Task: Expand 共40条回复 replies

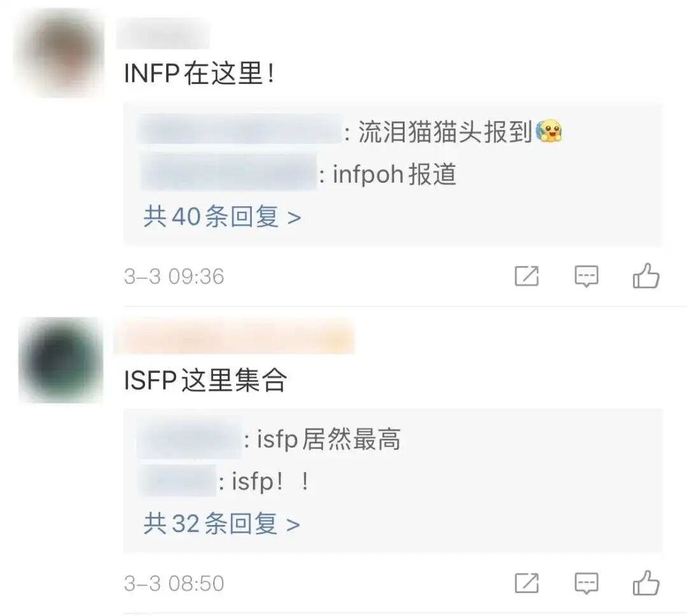Action: coord(222,216)
